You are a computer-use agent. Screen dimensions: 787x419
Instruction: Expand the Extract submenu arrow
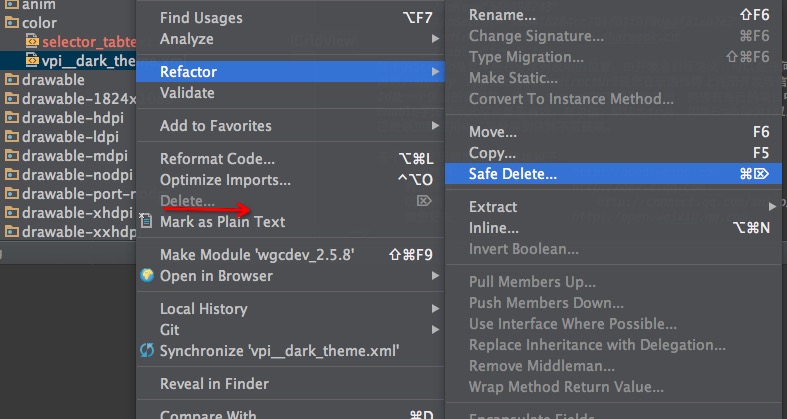pos(772,207)
